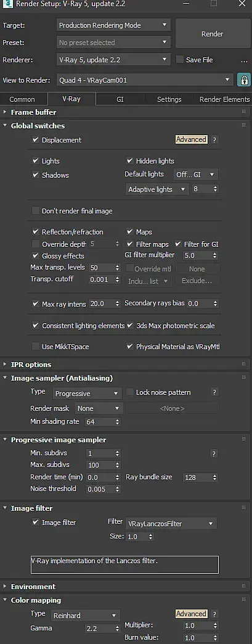The width and height of the screenshot is (252, 644).
Task: Click the Render button
Action: tap(212, 34)
